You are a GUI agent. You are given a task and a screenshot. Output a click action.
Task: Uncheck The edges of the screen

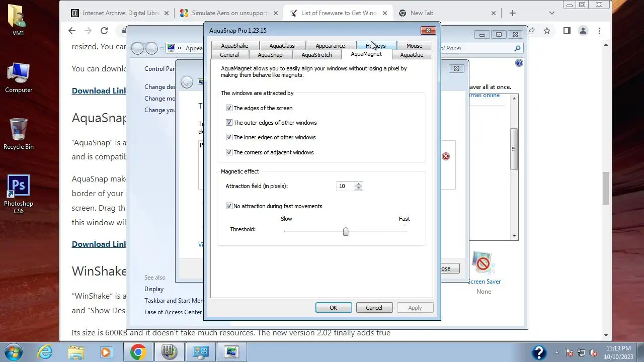[229, 108]
